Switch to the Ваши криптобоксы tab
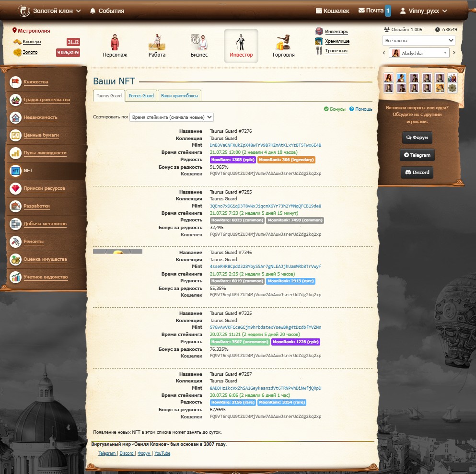476x474 pixels. coord(179,96)
